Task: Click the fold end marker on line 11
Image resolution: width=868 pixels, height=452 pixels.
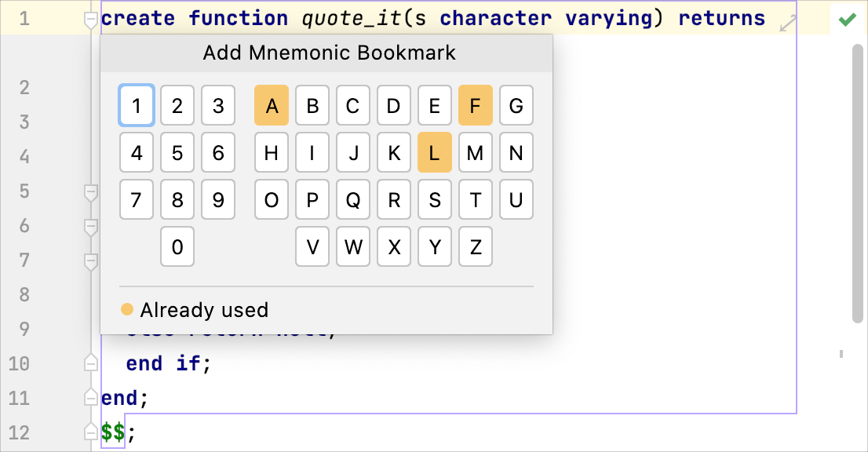Action: 91,398
